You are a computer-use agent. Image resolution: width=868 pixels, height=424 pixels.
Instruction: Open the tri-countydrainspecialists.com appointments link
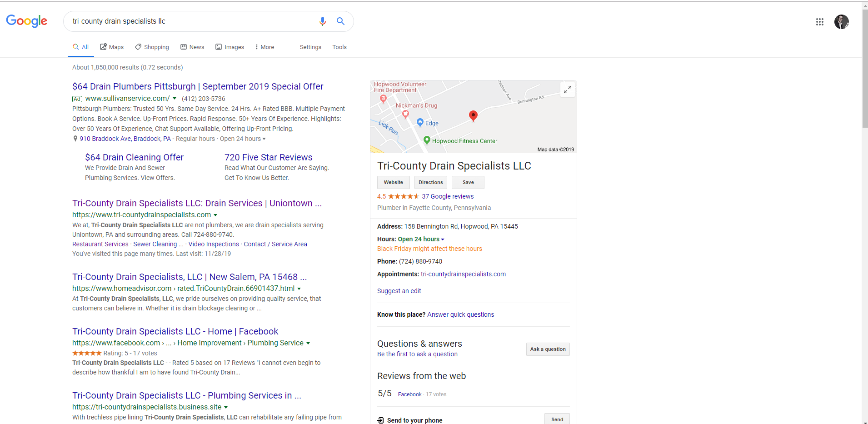coord(463,274)
